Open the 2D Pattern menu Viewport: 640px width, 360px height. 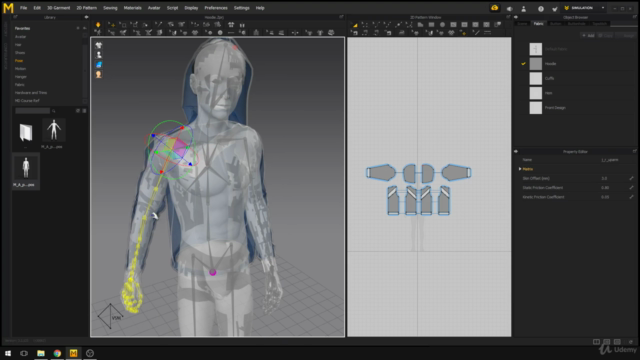(87, 8)
